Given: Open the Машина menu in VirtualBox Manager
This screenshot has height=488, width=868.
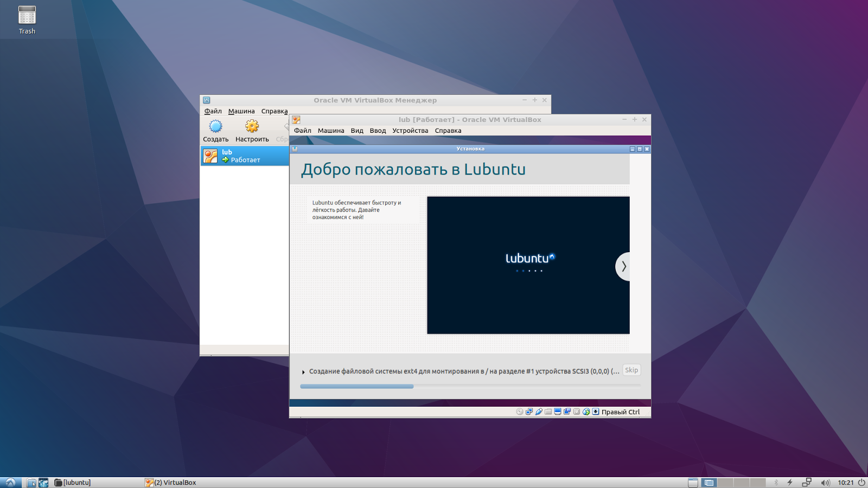Looking at the screenshot, I should tap(241, 111).
